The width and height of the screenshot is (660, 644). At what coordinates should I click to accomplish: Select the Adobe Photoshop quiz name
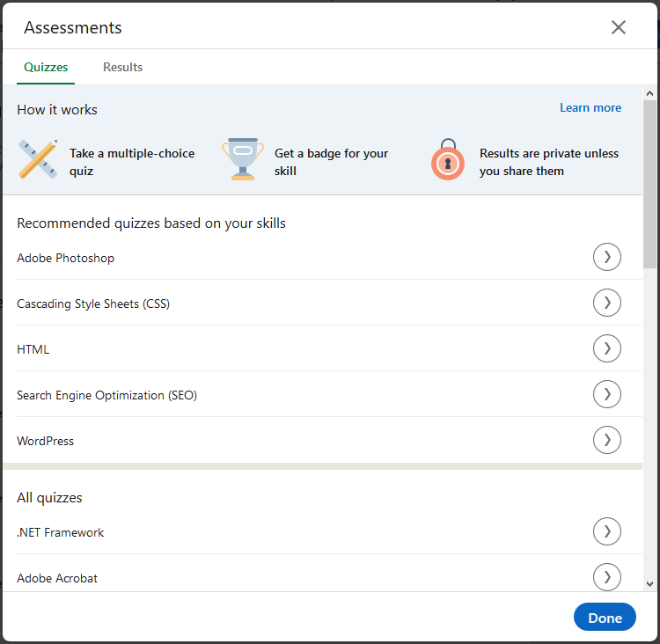66,258
